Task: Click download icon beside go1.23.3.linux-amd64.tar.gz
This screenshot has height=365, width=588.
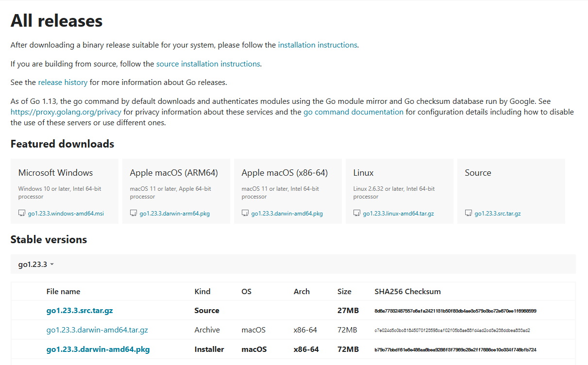Action: pyautogui.click(x=357, y=213)
